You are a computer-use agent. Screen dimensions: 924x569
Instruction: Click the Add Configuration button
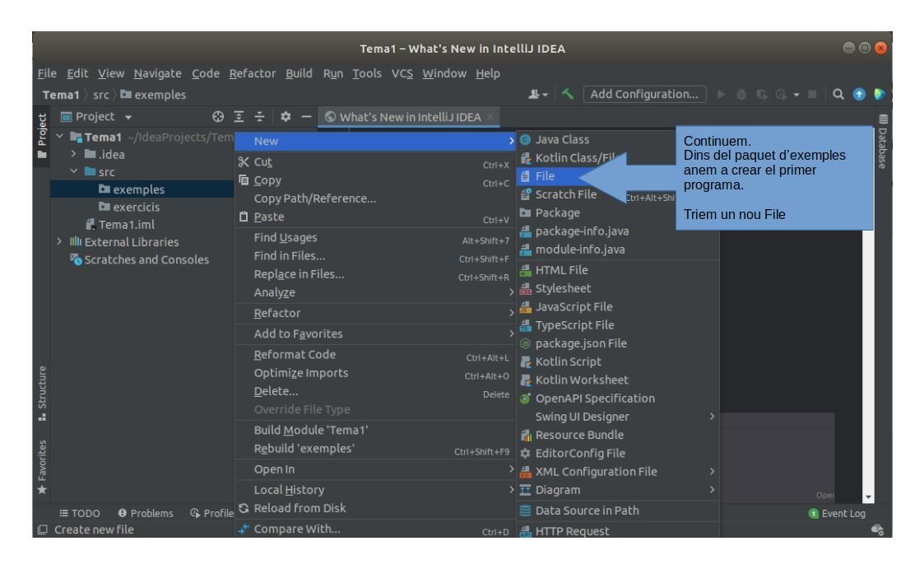click(x=644, y=95)
